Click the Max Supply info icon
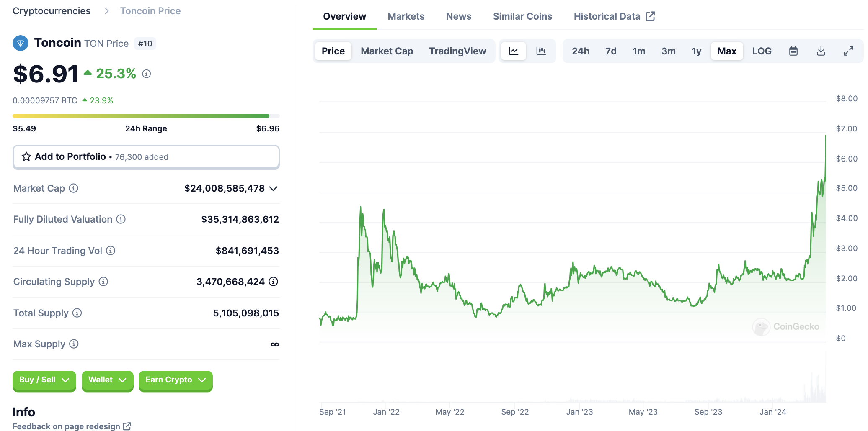 74,344
